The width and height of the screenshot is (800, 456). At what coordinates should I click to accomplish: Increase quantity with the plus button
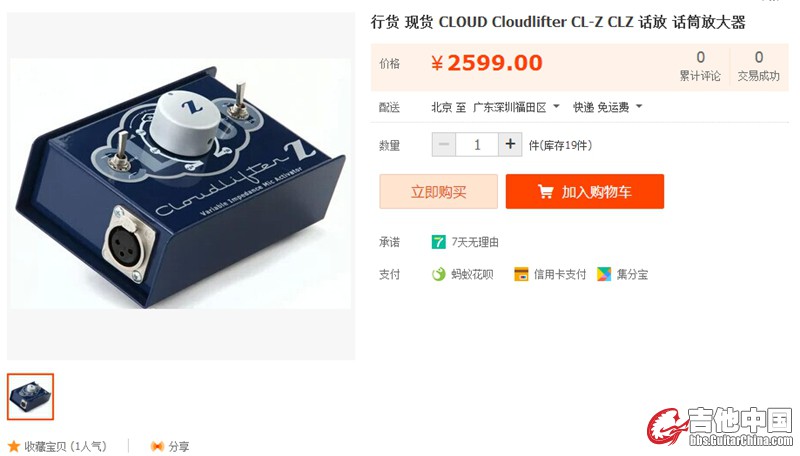[x=510, y=144]
